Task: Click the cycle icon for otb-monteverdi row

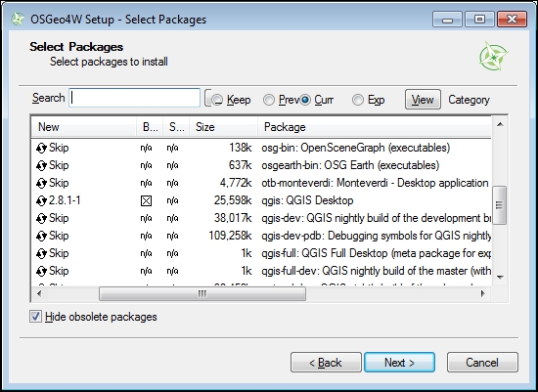Action: [x=41, y=183]
